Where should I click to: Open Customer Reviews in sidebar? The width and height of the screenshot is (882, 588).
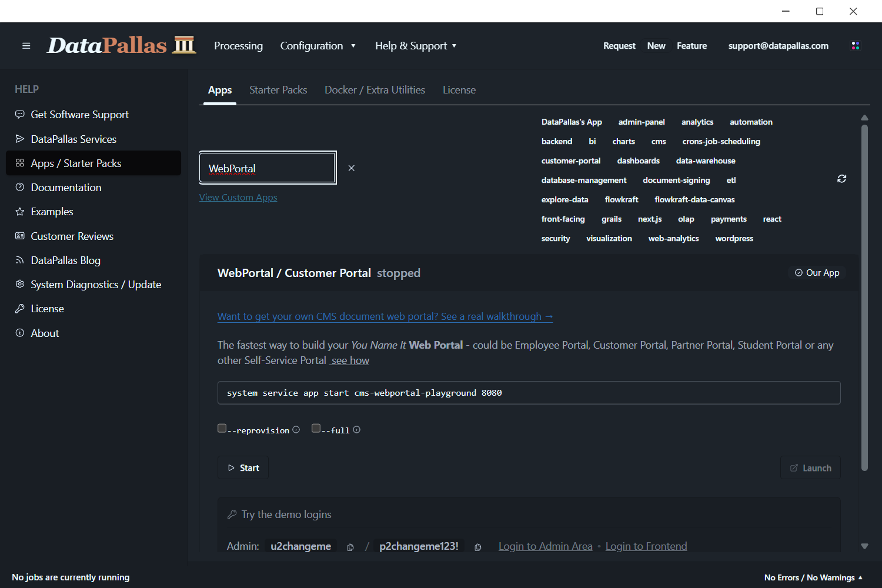tap(93, 236)
